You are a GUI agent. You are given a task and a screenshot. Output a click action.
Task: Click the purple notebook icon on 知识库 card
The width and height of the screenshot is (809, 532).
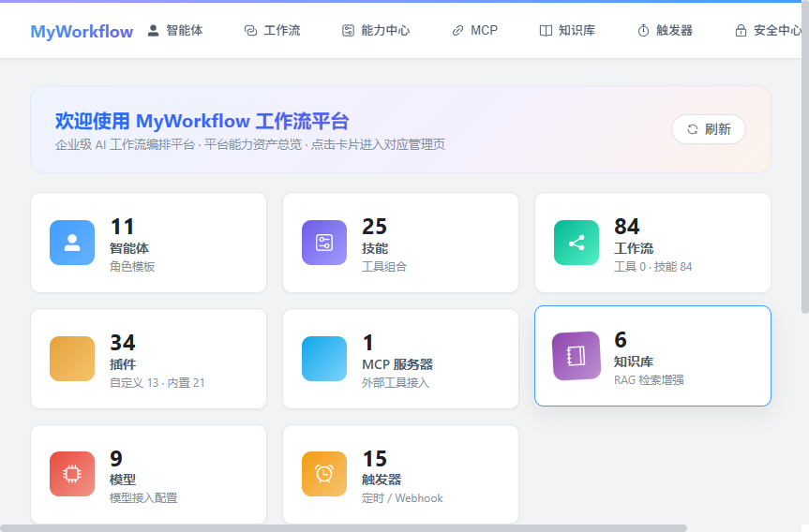(x=577, y=356)
